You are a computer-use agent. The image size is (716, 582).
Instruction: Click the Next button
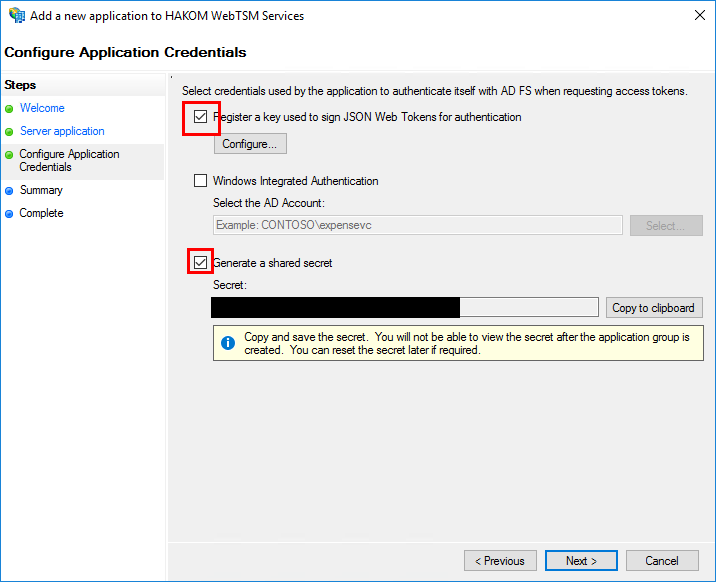(x=581, y=561)
